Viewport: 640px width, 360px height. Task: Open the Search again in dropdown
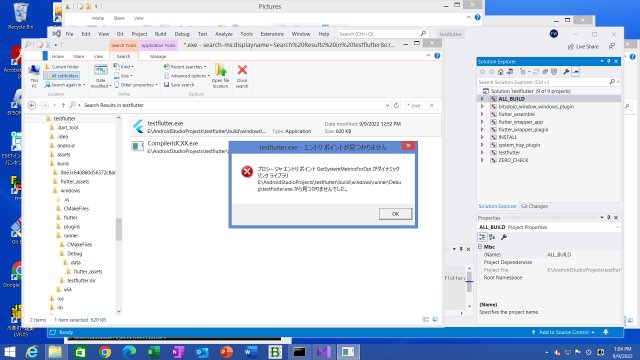click(65, 85)
